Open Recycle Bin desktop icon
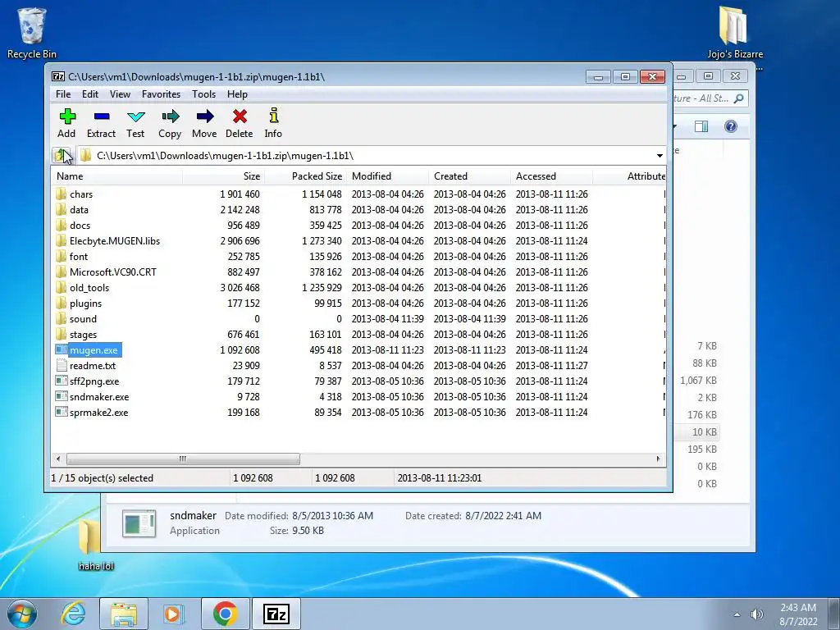The height and width of the screenshot is (630, 840). click(32, 32)
